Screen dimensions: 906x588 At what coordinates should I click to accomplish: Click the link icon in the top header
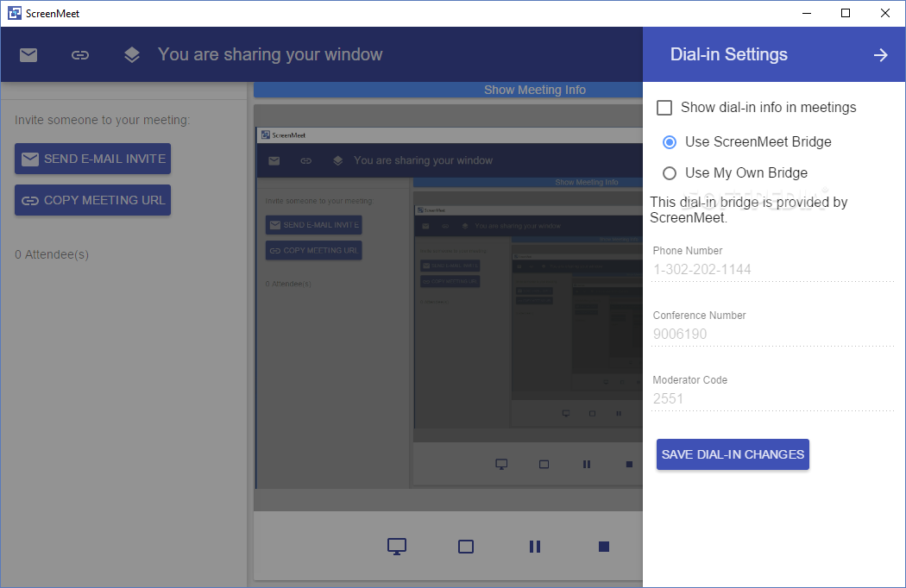[x=80, y=55]
